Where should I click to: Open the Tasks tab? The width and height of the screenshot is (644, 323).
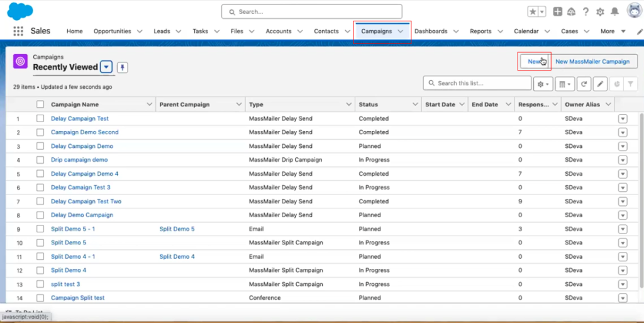[201, 31]
